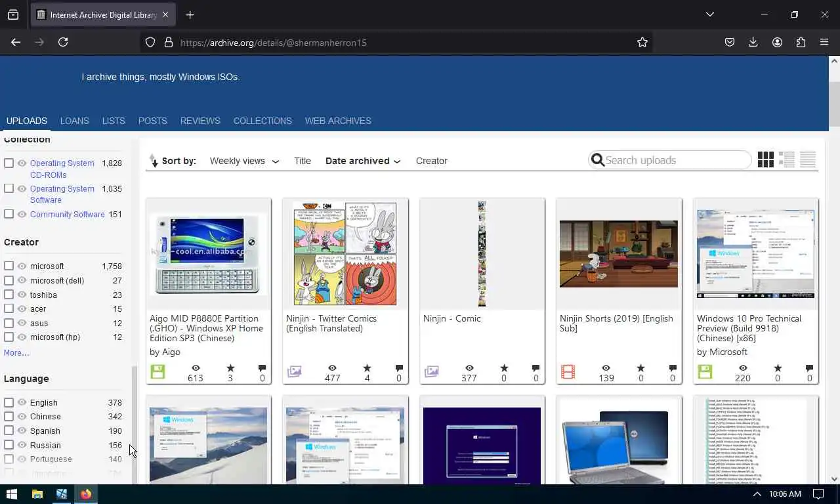Open the WEB ARCHIVES tab
The height and width of the screenshot is (504, 840).
pos(338,121)
